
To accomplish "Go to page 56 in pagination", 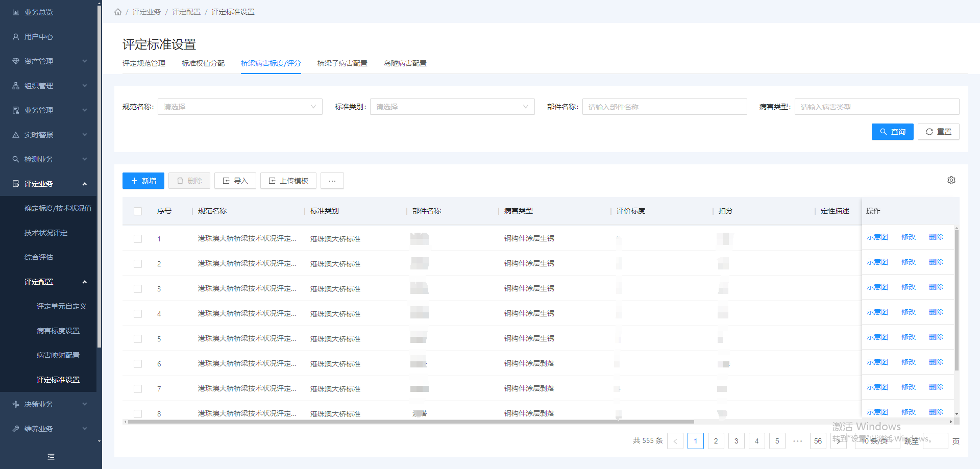I will pos(818,441).
